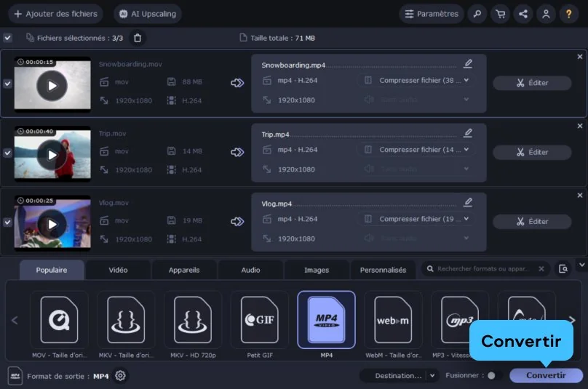Open the shopping cart icon

coord(499,14)
